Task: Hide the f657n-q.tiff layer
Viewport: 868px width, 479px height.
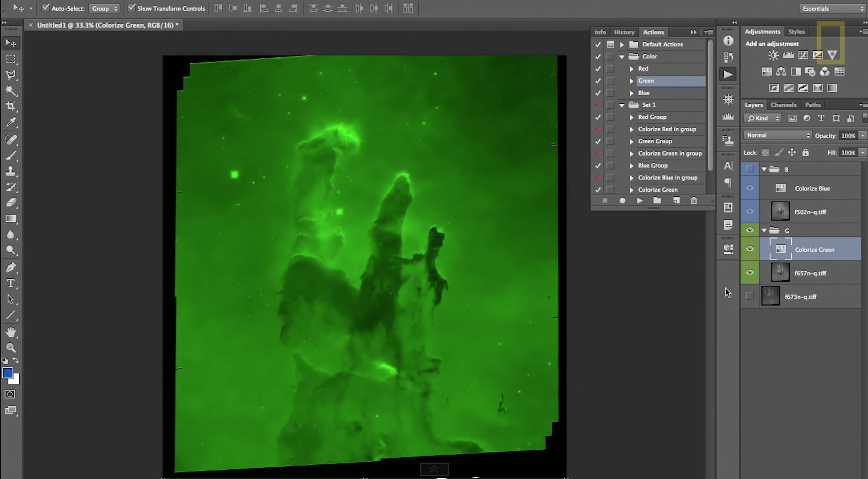Action: (750, 273)
